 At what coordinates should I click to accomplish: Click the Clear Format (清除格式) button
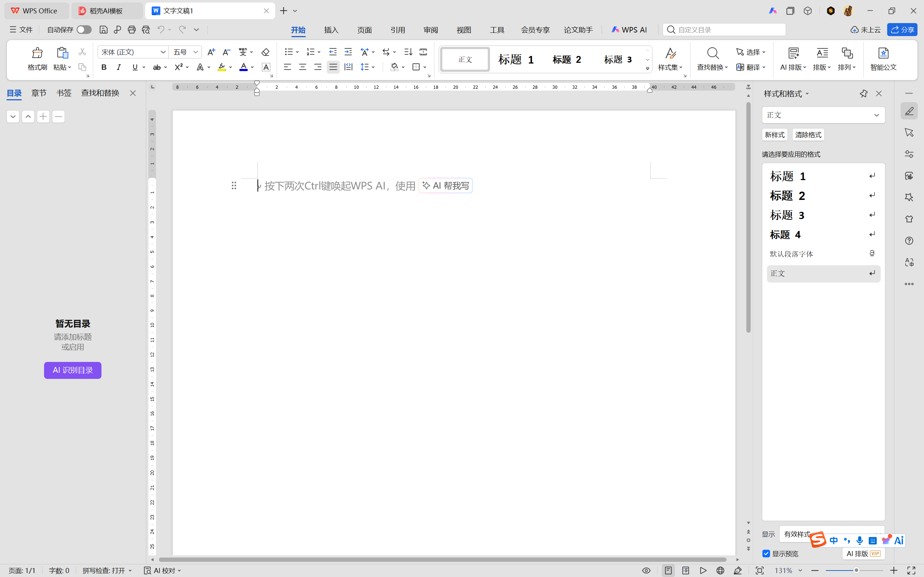coord(808,135)
